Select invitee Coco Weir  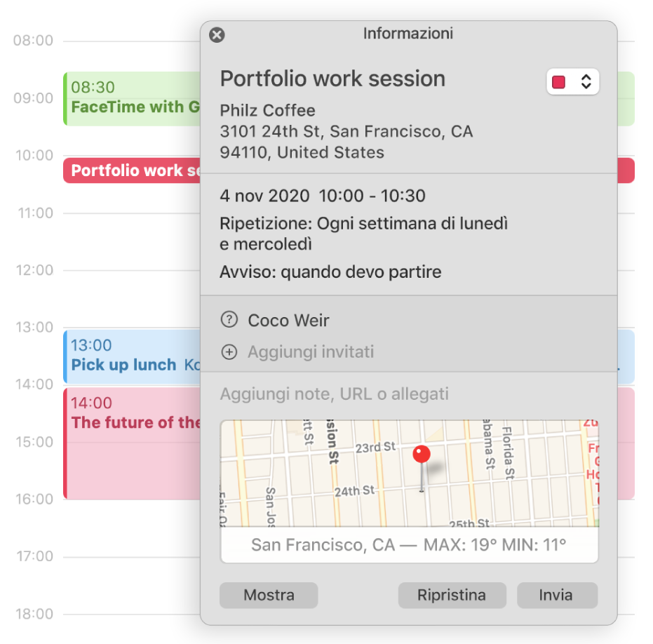288,321
